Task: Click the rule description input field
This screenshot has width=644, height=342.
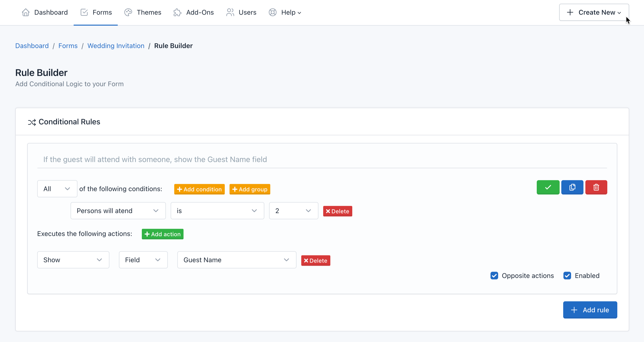Action: (x=300, y=159)
